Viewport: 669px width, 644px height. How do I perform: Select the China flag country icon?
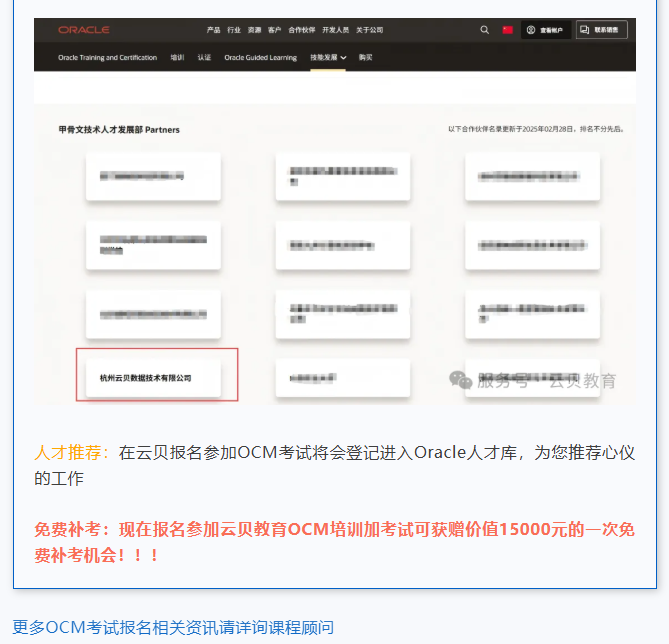tap(507, 30)
